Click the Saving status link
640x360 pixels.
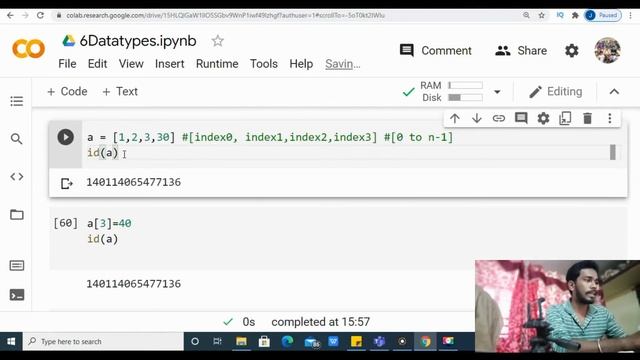343,64
